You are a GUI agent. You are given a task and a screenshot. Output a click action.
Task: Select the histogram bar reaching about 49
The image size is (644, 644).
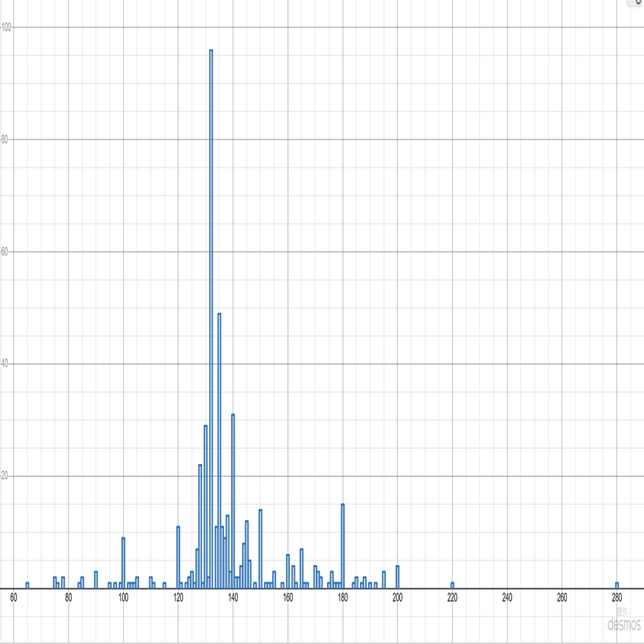220,451
